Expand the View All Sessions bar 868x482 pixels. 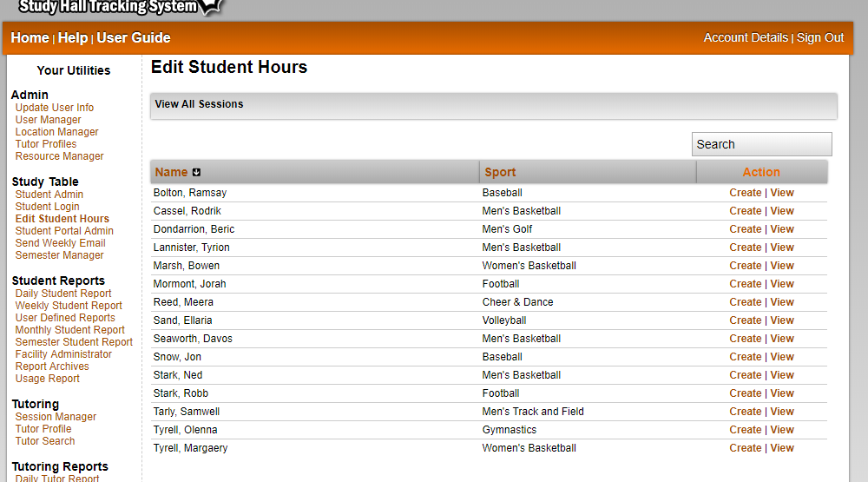coord(494,105)
